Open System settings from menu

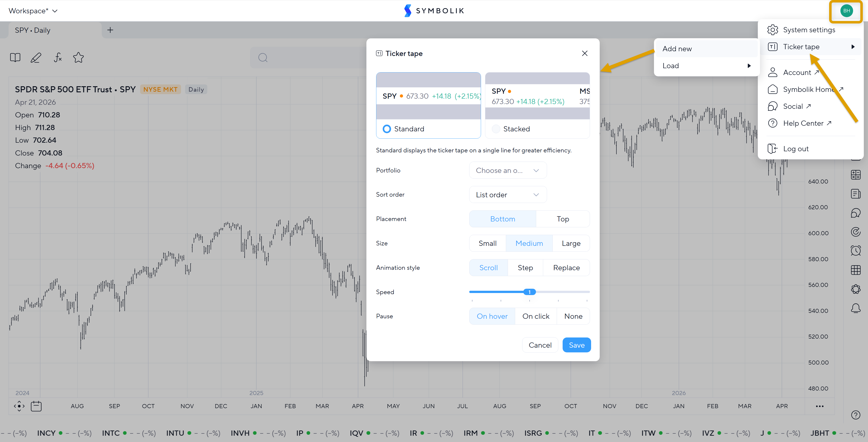pos(809,30)
